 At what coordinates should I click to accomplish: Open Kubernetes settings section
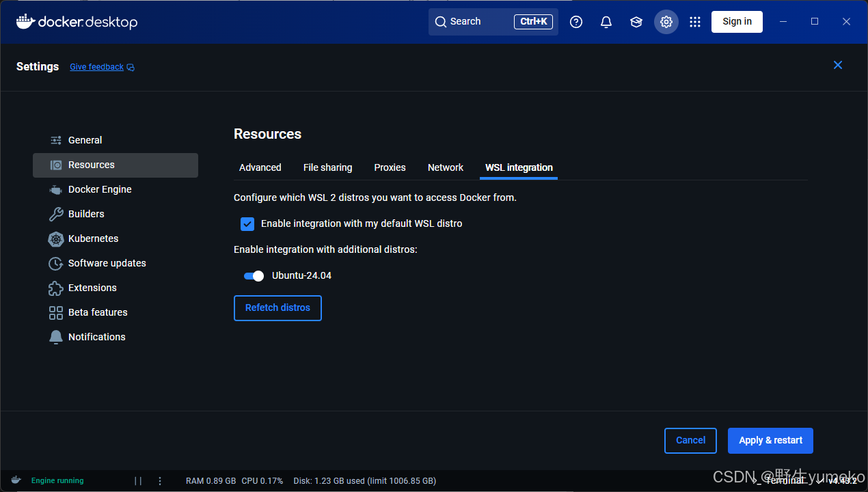116,238
